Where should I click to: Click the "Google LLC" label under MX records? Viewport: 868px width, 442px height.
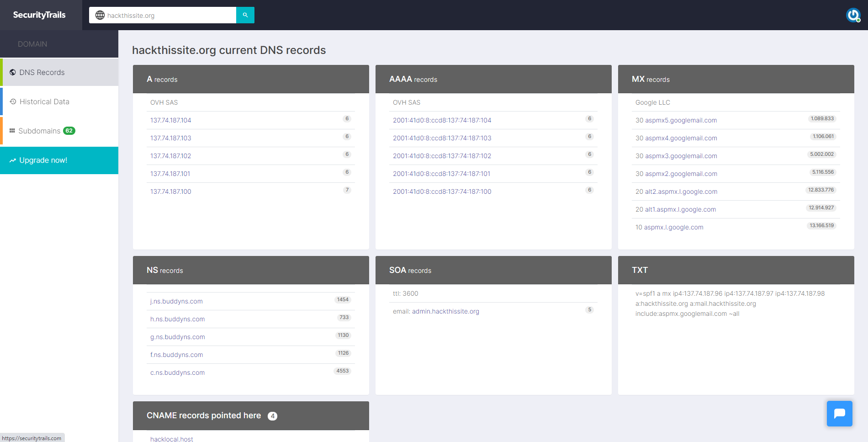[653, 102]
